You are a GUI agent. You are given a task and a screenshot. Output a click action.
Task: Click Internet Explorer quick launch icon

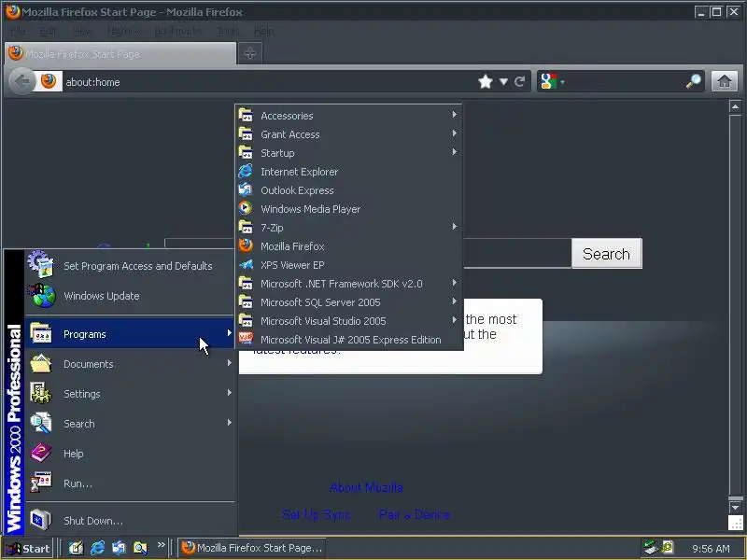[x=97, y=548]
